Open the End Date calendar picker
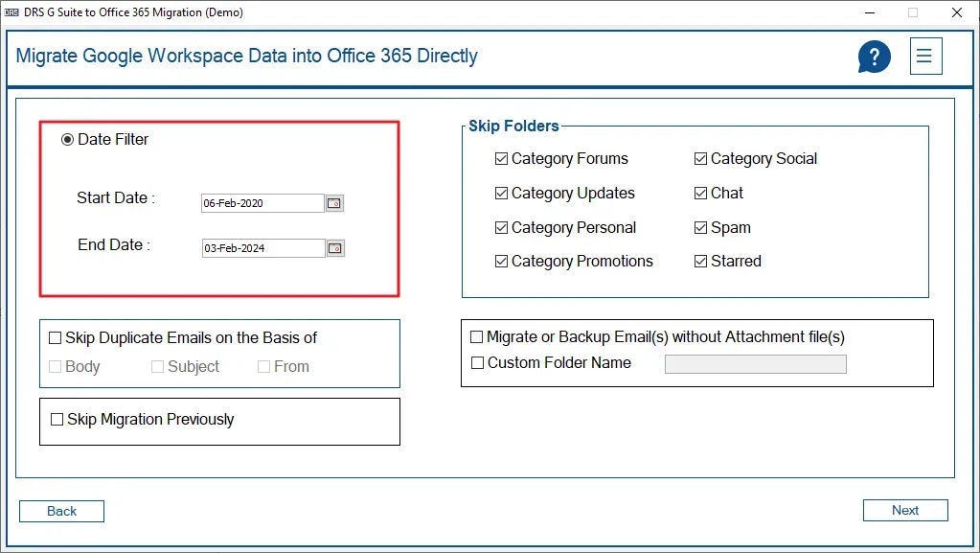 tap(335, 248)
